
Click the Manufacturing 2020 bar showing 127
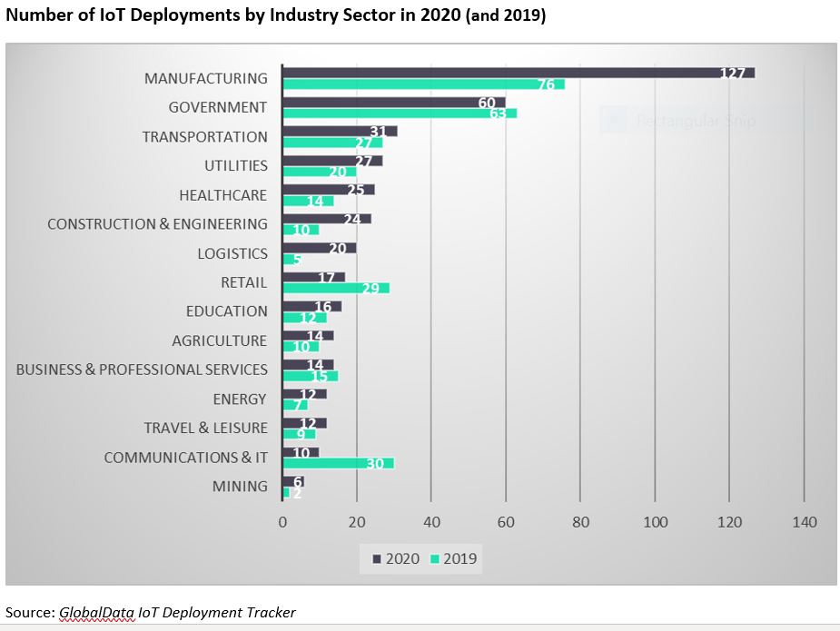pyautogui.click(x=518, y=73)
